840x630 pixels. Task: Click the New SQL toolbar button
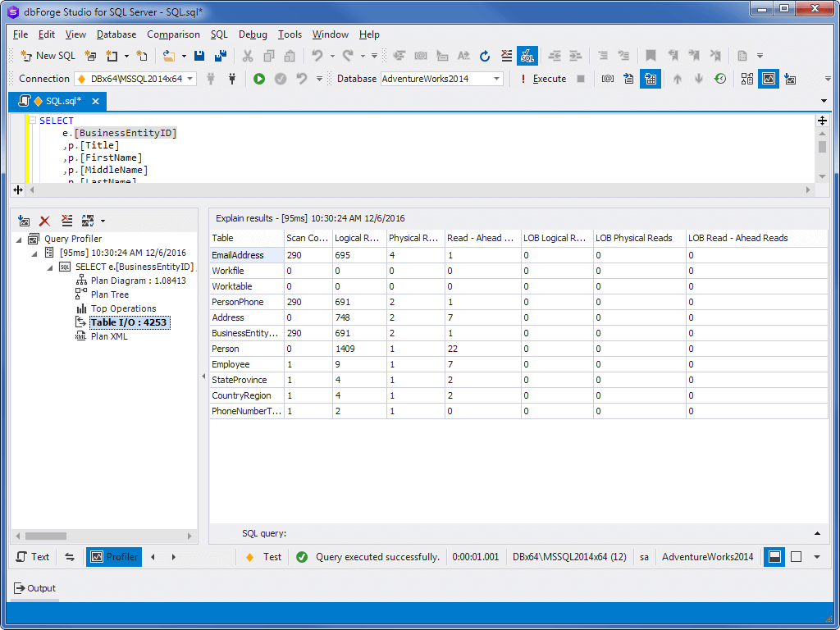(48, 56)
